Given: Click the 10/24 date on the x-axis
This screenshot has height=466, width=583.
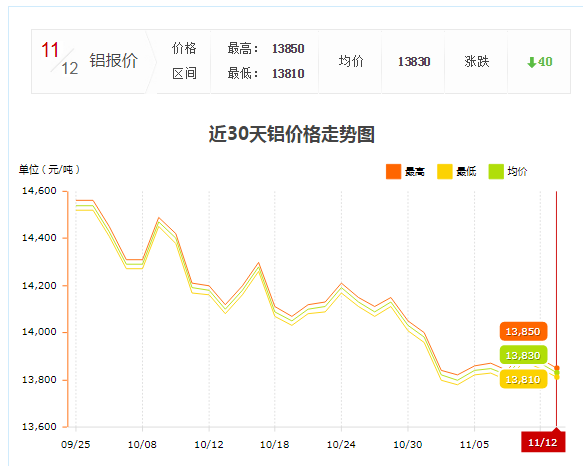Looking at the screenshot, I should click(x=341, y=444).
